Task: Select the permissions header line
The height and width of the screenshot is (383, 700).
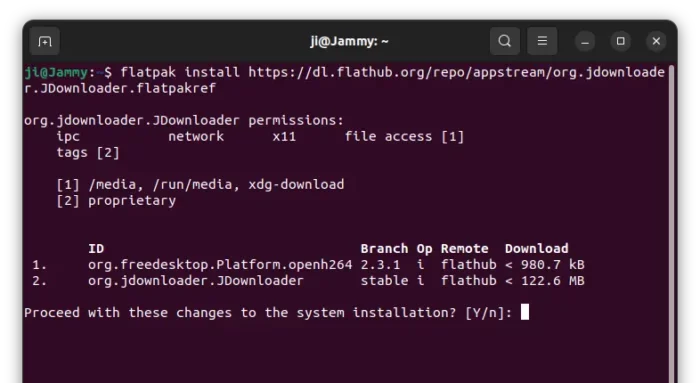Action: (184, 121)
